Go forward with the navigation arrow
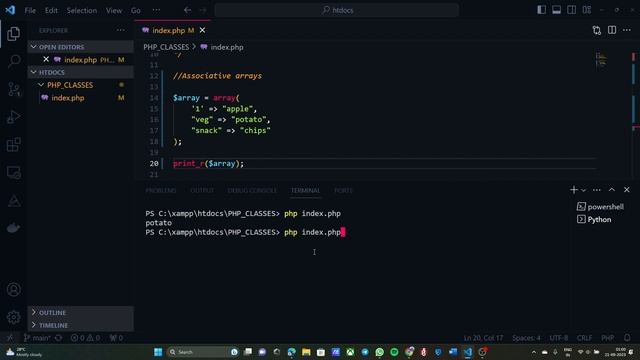Viewport: 640px width, 360px height. click(203, 10)
